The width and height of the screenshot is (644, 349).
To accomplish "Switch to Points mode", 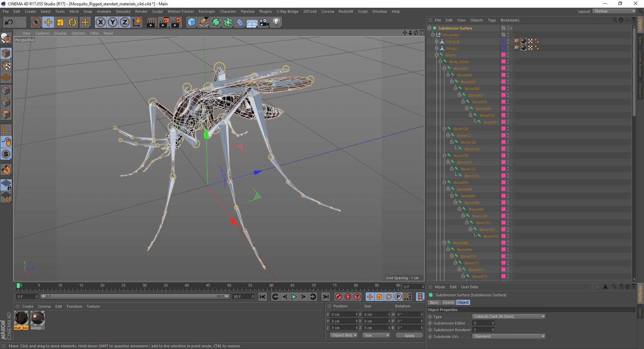I will tap(6, 90).
